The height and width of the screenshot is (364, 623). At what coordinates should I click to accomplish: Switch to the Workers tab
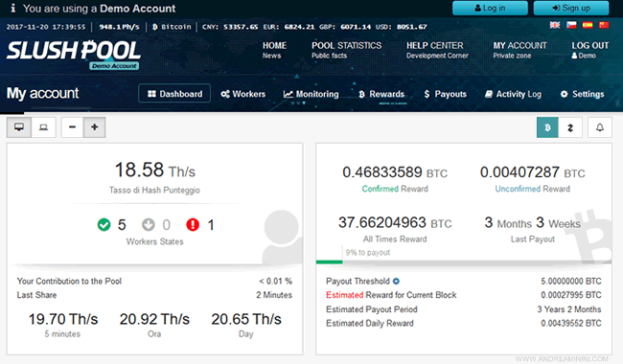(x=243, y=94)
